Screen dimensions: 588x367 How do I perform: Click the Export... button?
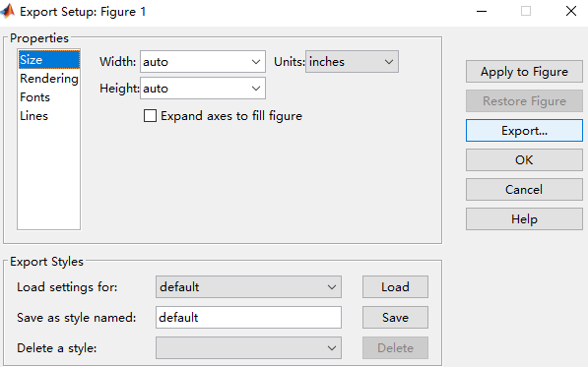pyautogui.click(x=524, y=131)
